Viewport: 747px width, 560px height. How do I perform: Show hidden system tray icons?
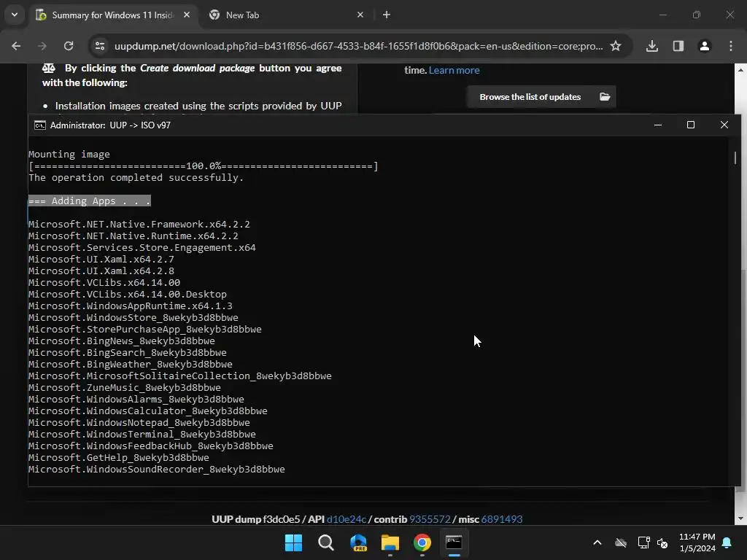(x=597, y=542)
